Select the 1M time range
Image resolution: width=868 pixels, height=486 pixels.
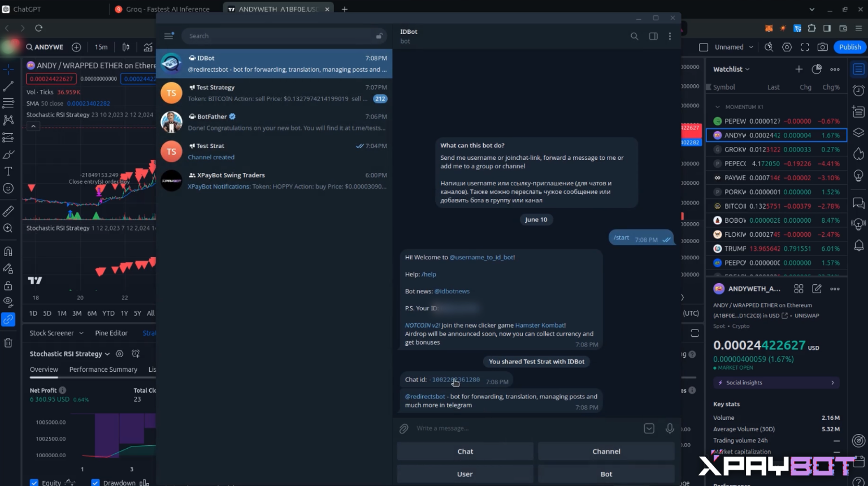pyautogui.click(x=62, y=313)
